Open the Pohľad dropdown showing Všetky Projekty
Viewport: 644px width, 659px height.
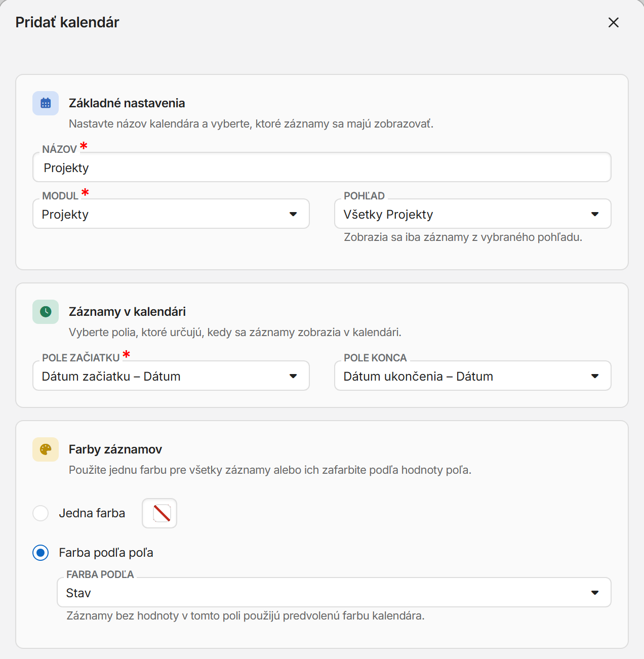(473, 214)
